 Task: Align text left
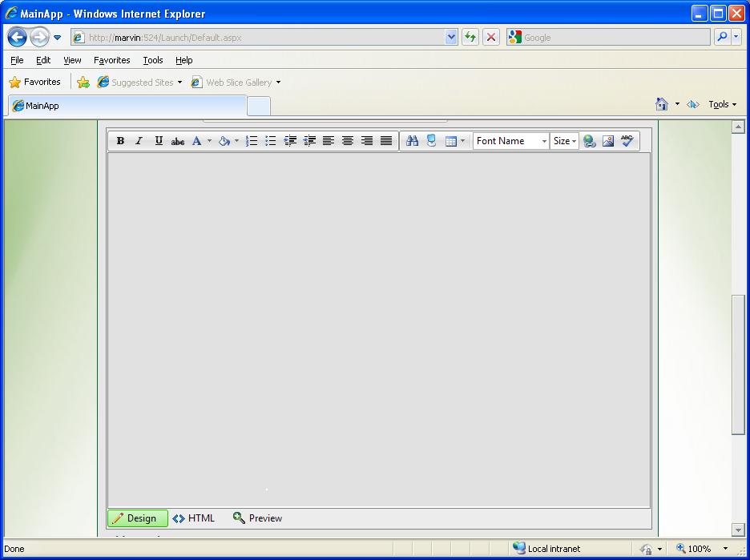pos(329,140)
